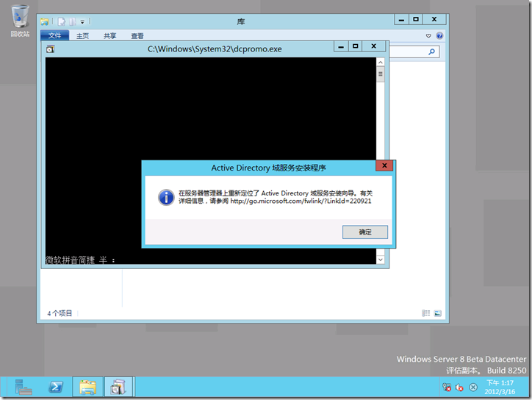Open the Recycle Bin on the desktop
This screenshot has width=532, height=400.
pyautogui.click(x=20, y=21)
